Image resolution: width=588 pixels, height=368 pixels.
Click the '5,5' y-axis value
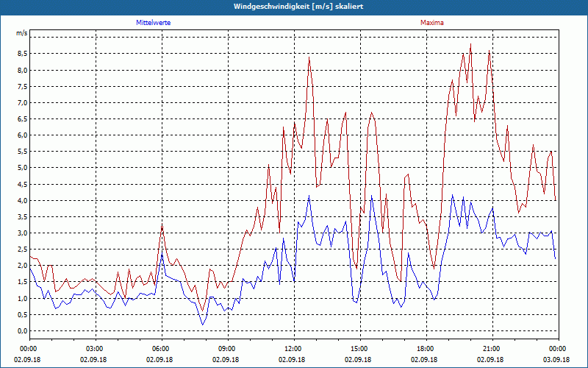click(x=23, y=152)
